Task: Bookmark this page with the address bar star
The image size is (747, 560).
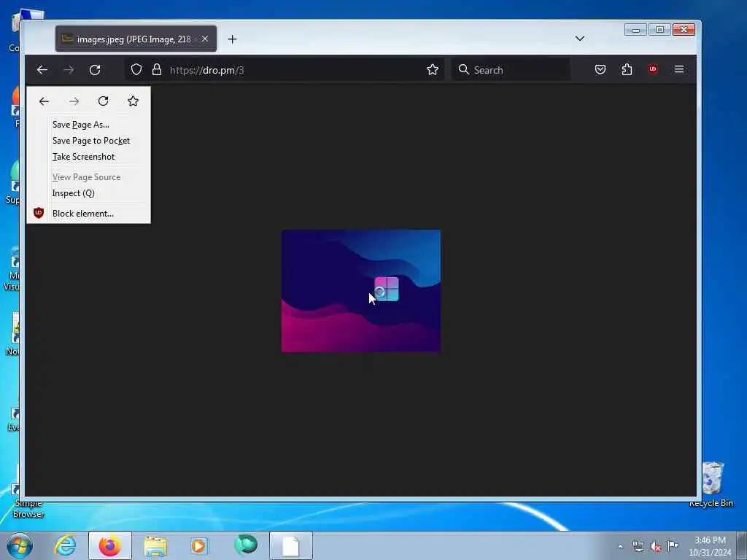Action: click(433, 70)
